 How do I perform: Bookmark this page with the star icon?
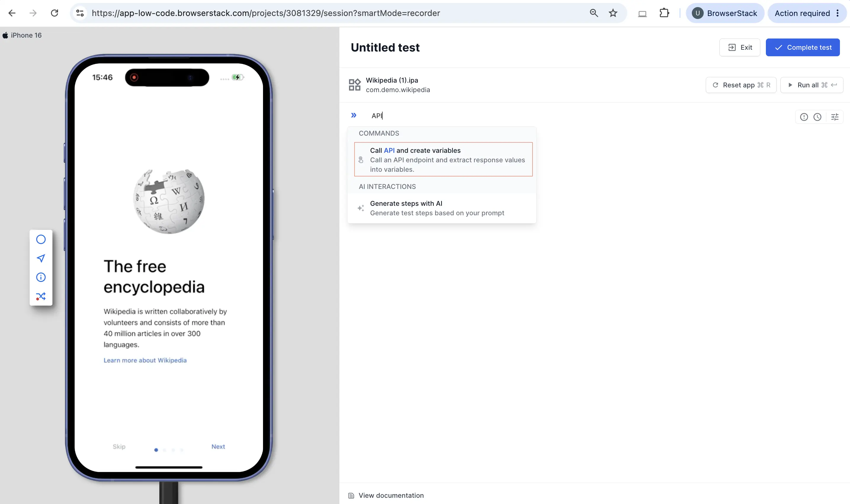pos(613,13)
